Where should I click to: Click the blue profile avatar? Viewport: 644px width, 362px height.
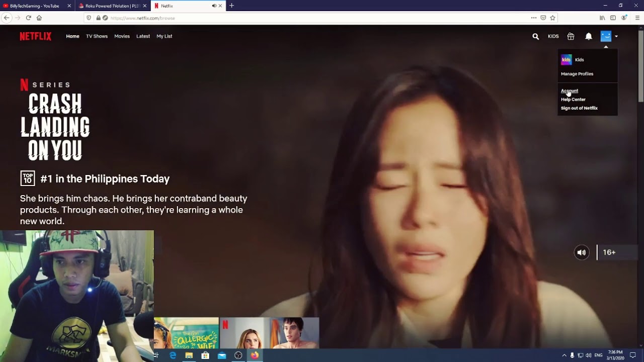pyautogui.click(x=605, y=36)
